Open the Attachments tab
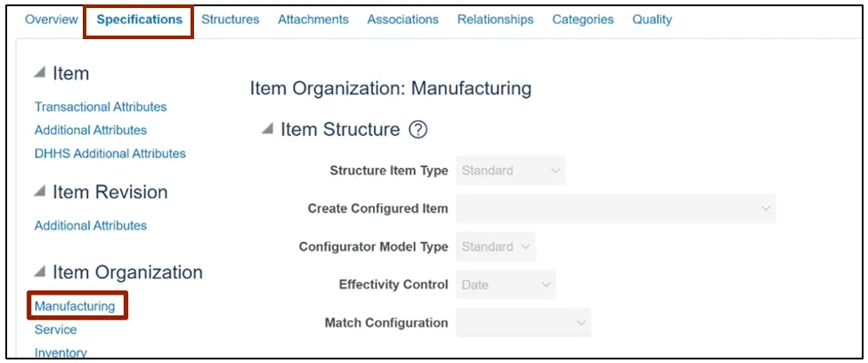This screenshot has width=868, height=363. pyautogui.click(x=313, y=20)
